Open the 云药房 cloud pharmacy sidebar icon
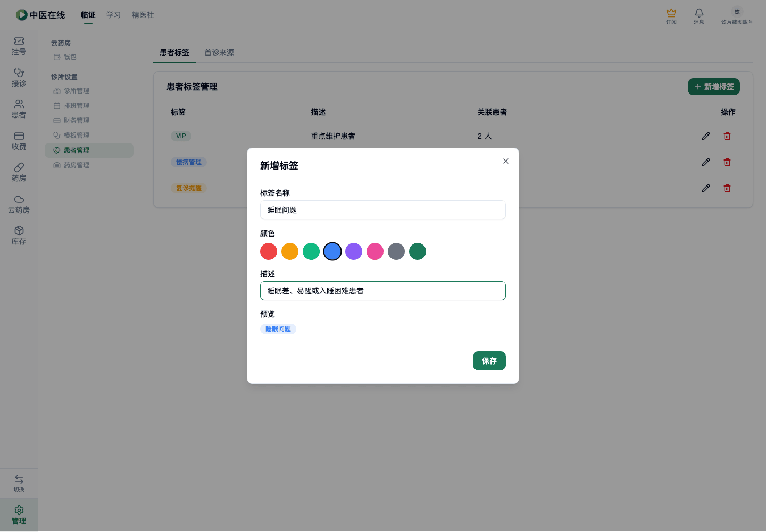The image size is (766, 532). 19,204
